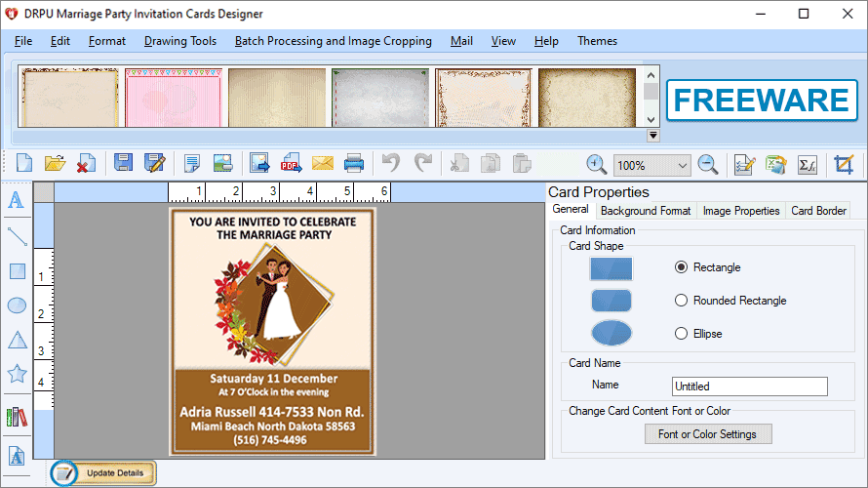Select the Ellipse drawing tool
The height and width of the screenshot is (488, 868).
click(x=18, y=305)
